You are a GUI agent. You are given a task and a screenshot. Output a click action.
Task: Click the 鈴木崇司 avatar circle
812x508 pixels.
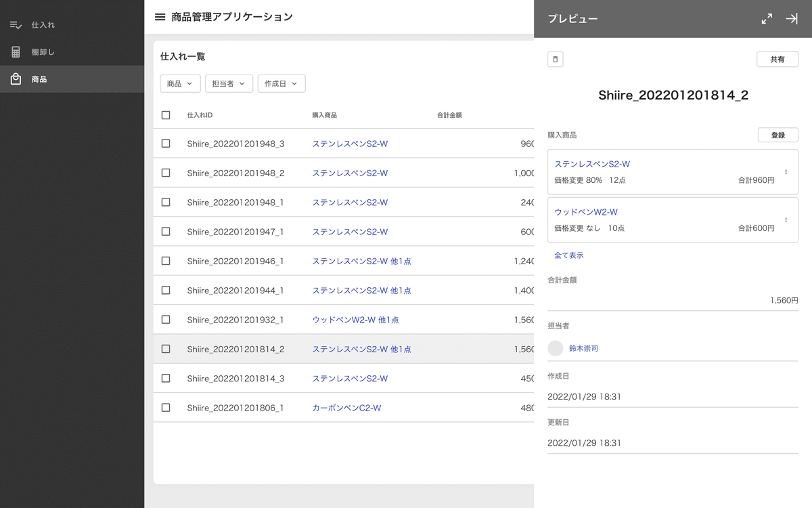(556, 348)
